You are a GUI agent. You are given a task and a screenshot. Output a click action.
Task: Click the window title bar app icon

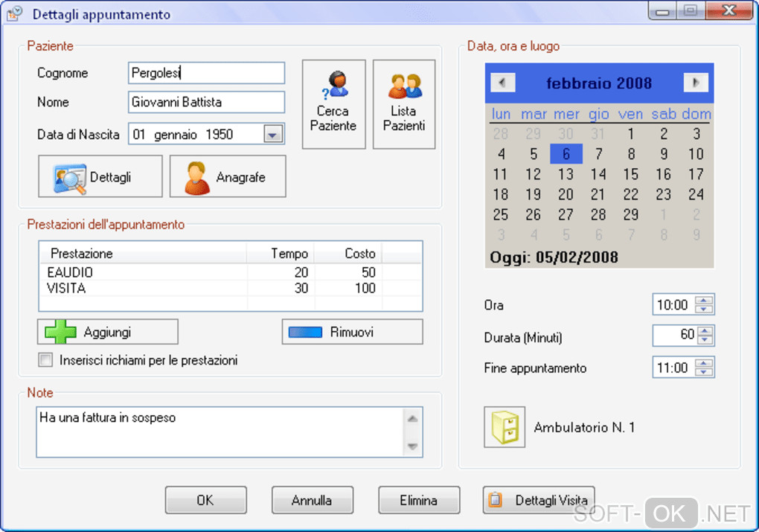tap(15, 13)
